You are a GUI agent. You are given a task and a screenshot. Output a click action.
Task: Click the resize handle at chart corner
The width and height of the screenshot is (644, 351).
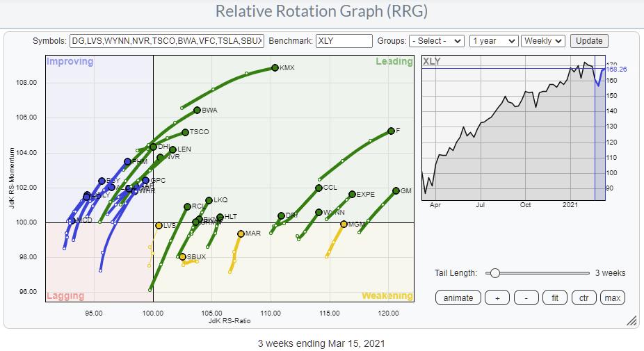click(x=631, y=320)
